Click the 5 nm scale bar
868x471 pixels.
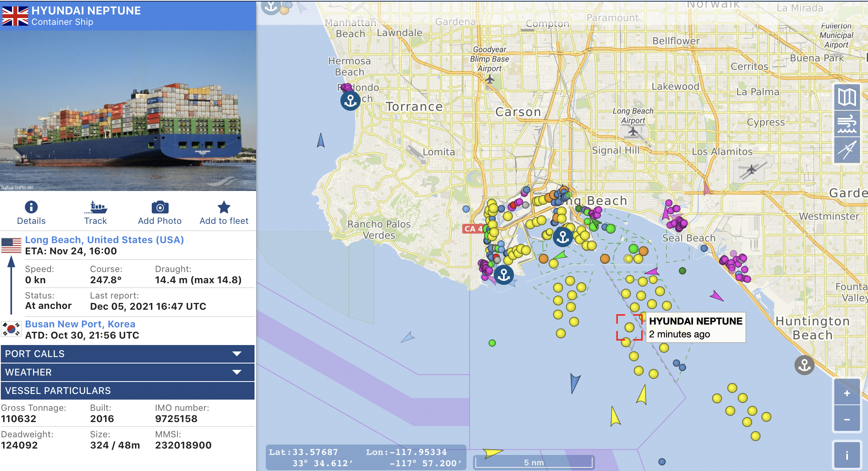(534, 462)
